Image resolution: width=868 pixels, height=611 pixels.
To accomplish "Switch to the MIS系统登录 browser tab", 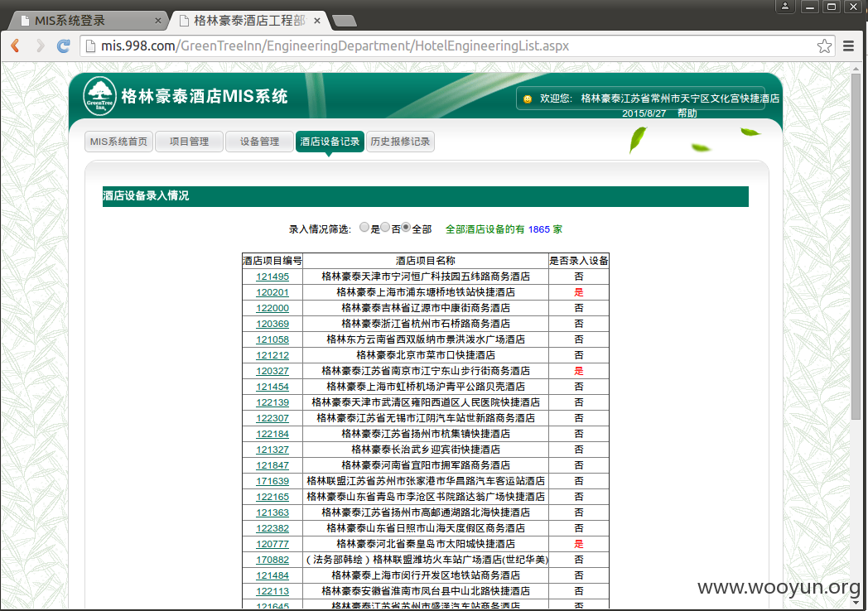I will coord(89,21).
